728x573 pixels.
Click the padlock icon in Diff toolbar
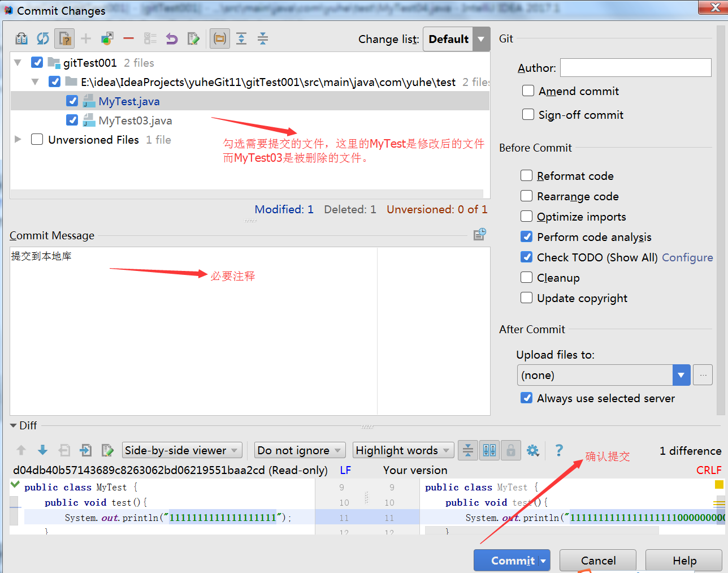point(511,450)
